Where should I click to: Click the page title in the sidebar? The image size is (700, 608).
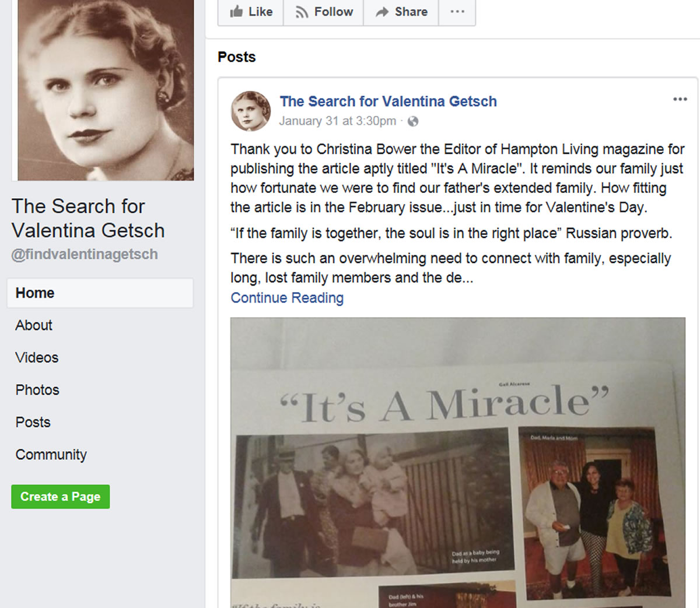click(88, 218)
